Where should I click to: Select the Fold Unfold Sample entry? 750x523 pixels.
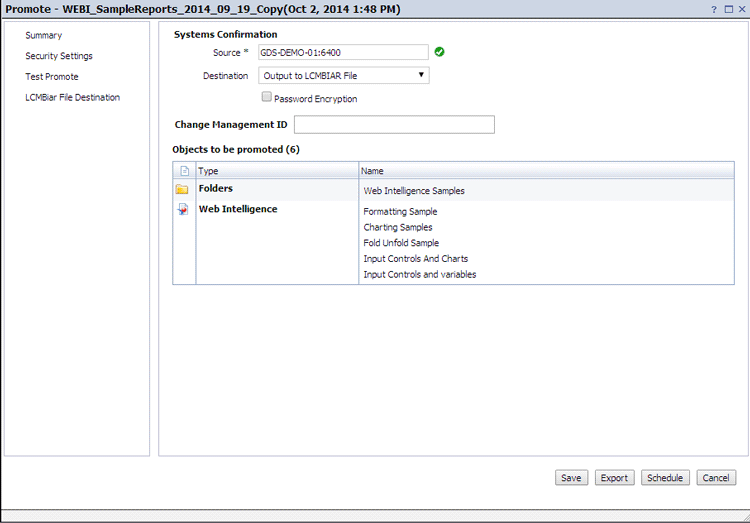401,243
